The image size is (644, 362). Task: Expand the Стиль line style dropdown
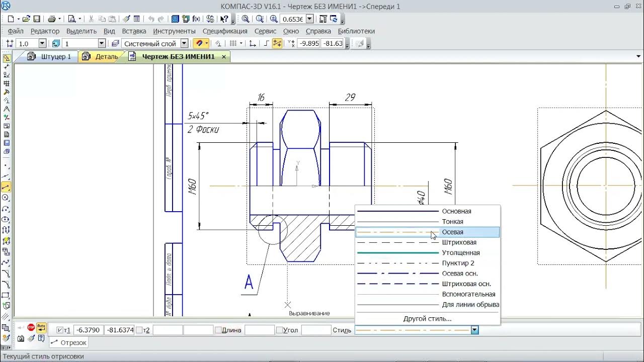474,330
